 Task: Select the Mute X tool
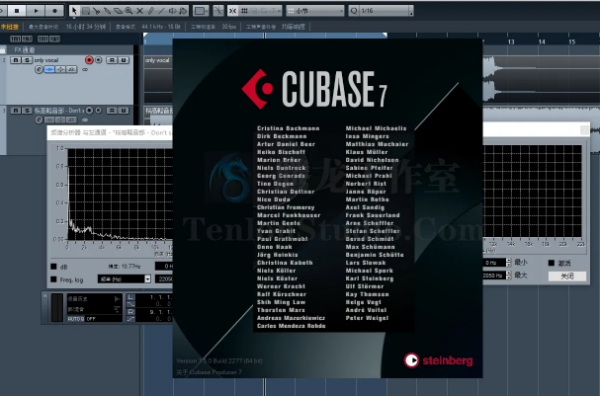point(140,11)
